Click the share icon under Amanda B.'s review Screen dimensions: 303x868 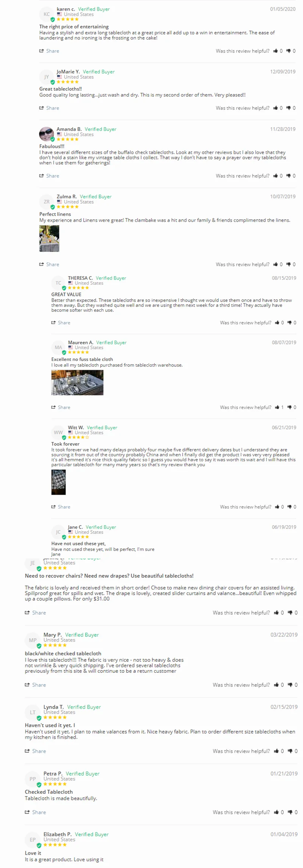[42, 176]
